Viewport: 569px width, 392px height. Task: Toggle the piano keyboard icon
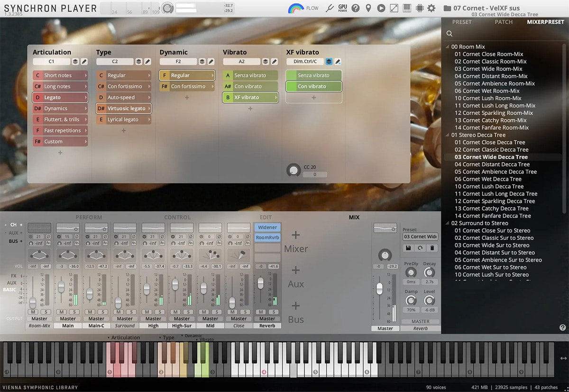pos(406,8)
